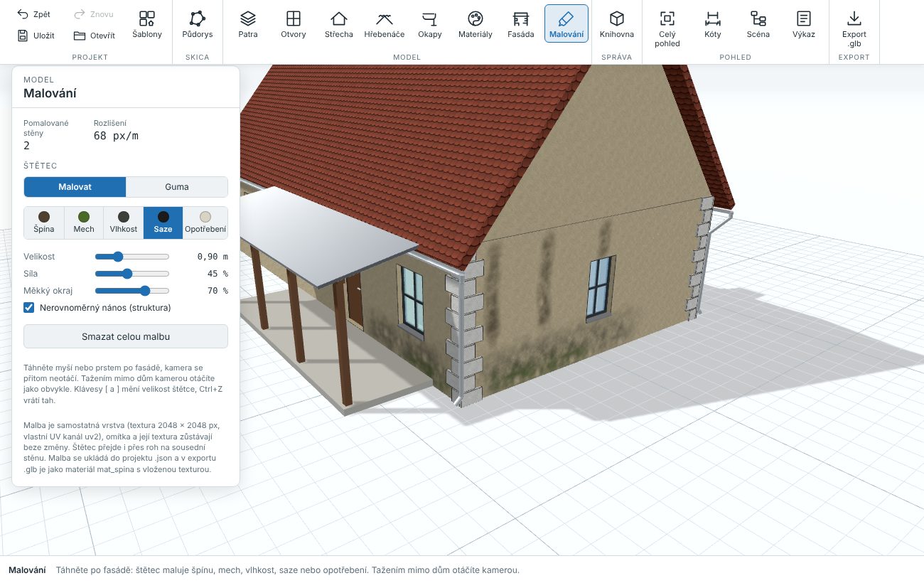924x583 pixels.
Task: Open the Výkaz report view
Action: (804, 23)
